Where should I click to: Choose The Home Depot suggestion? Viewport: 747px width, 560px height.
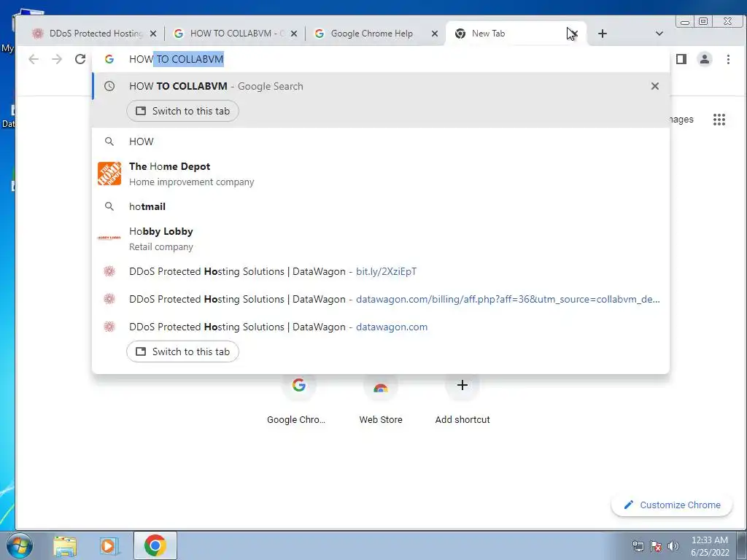[x=381, y=174]
